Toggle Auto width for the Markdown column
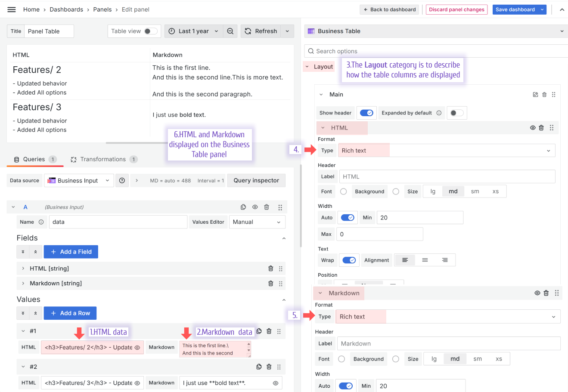568x392 pixels. pyautogui.click(x=346, y=386)
